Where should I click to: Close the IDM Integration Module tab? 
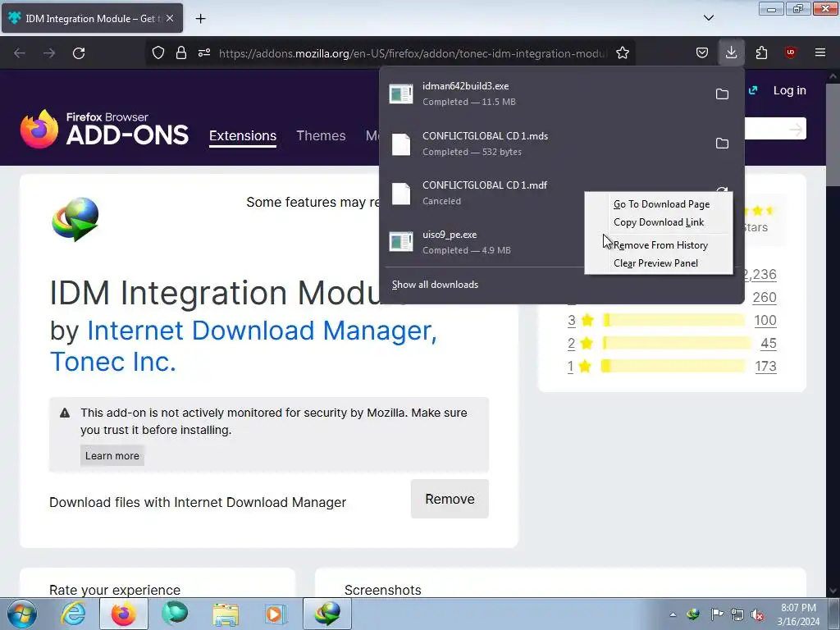(x=170, y=18)
